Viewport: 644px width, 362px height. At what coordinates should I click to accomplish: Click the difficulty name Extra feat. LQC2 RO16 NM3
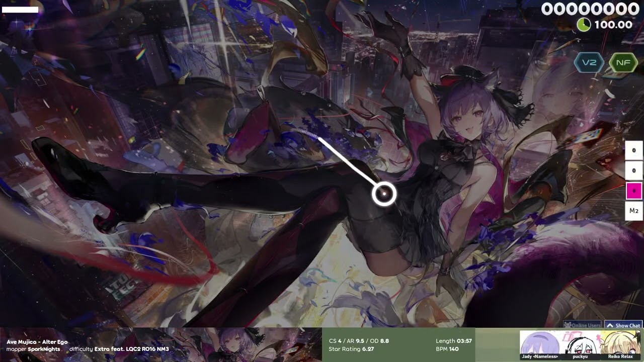(x=131, y=349)
